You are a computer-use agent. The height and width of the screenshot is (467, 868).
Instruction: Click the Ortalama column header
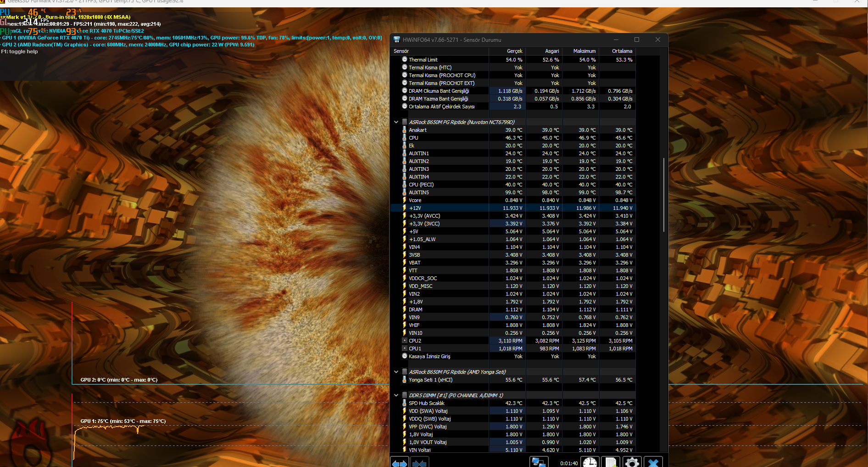[x=618, y=51]
